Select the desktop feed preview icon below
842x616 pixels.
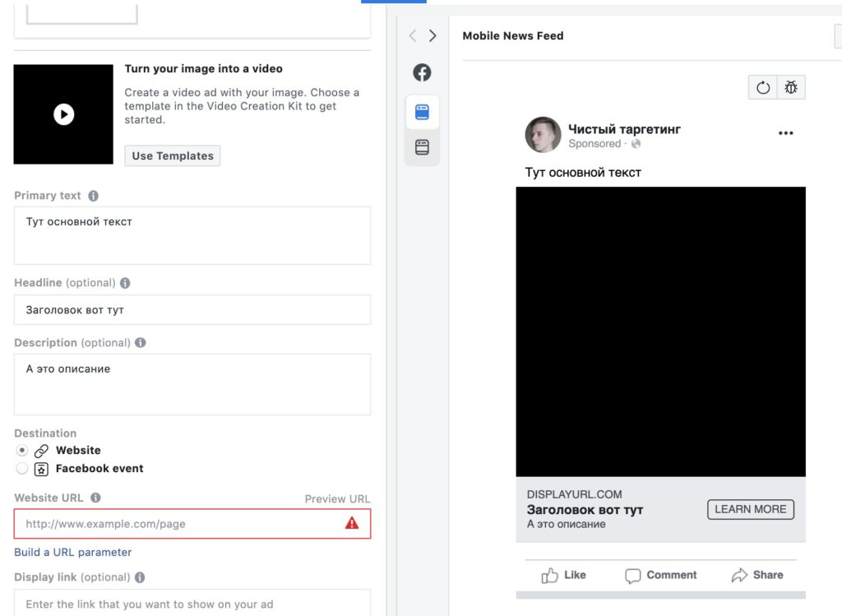click(422, 148)
